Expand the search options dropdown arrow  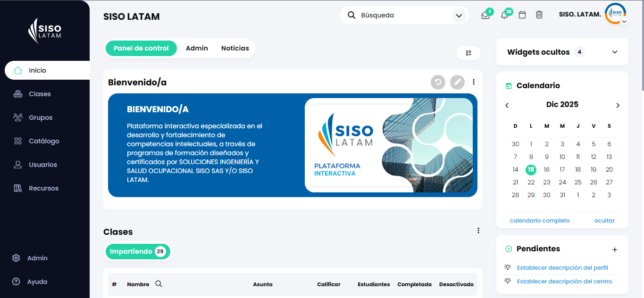click(459, 16)
